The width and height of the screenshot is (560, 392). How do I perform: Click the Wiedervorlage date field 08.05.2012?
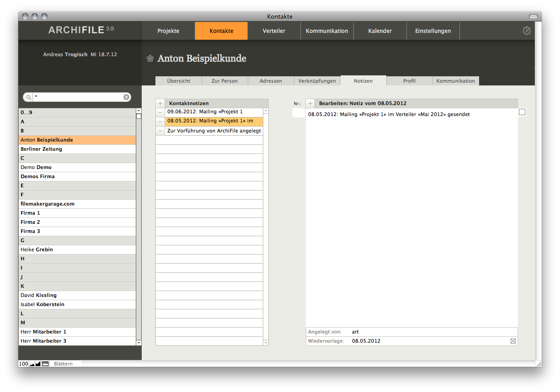tap(366, 341)
